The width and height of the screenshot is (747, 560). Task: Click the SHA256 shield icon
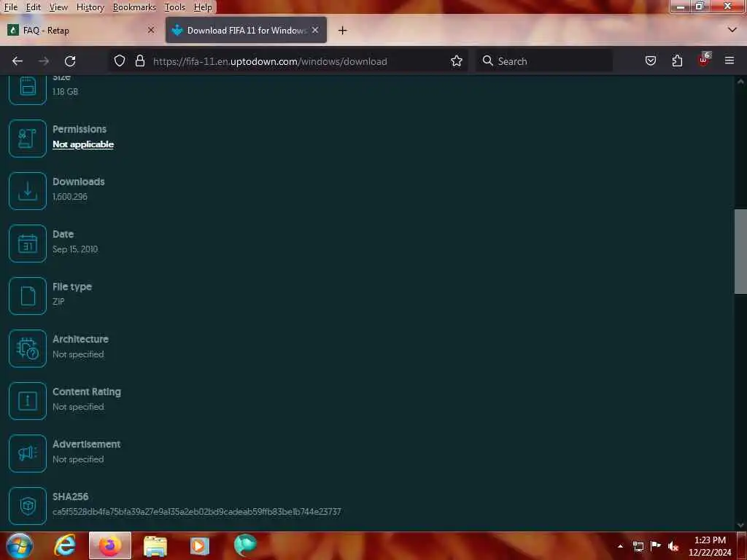28,506
